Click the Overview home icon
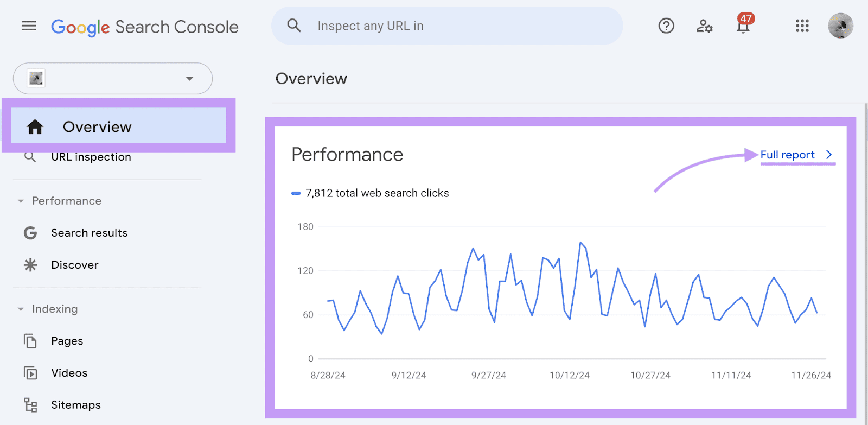Image resolution: width=868 pixels, height=425 pixels. coord(35,126)
